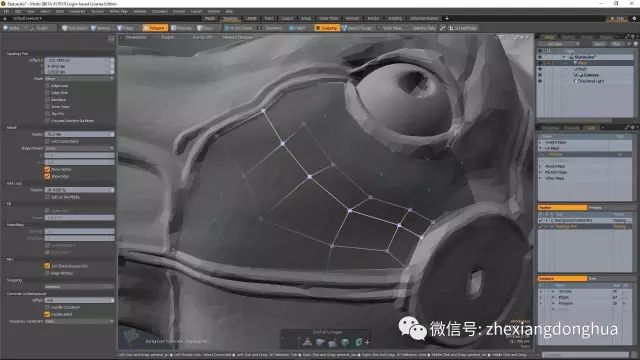Open the Mode dropdown in Topology Pen
This screenshot has height=360, width=640.
[79, 78]
